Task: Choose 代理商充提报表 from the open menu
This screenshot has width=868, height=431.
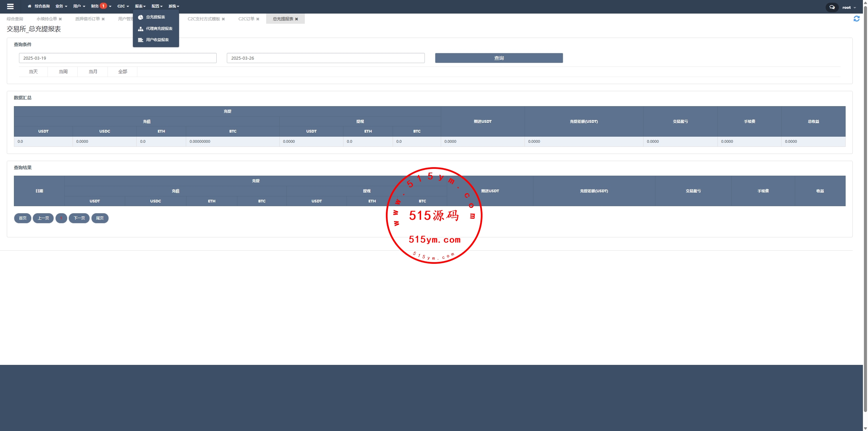Action: coord(159,28)
